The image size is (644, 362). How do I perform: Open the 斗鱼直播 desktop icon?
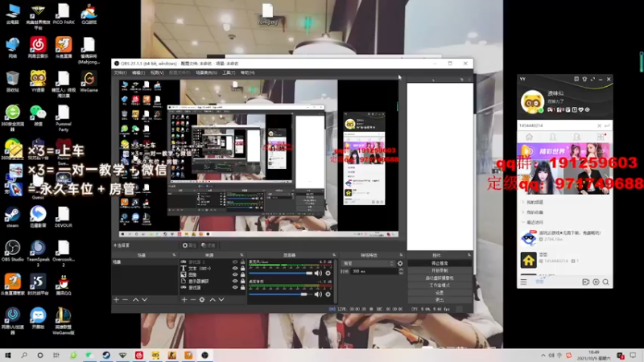click(64, 47)
